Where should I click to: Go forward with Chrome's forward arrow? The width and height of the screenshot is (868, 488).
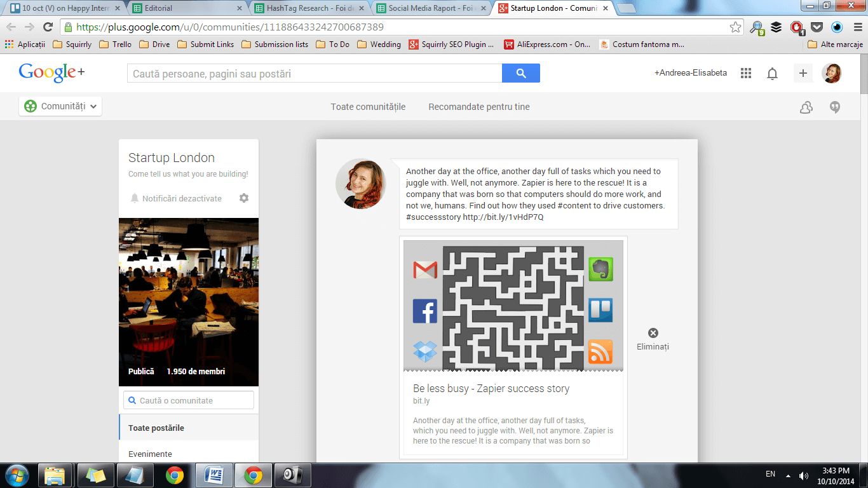[x=29, y=27]
